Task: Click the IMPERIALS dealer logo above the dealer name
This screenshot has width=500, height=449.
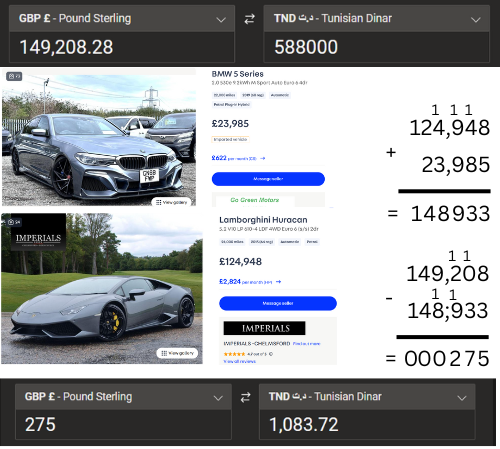Action: point(265,328)
